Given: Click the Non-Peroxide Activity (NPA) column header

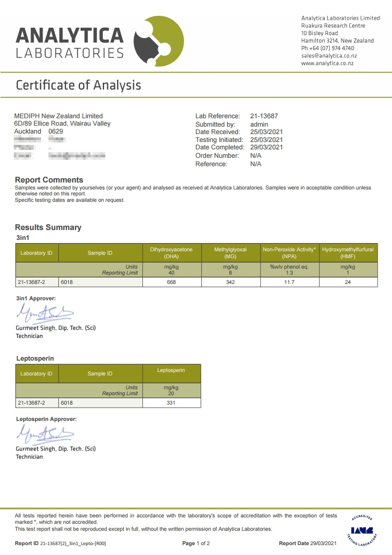Looking at the screenshot, I should pyautogui.click(x=289, y=253).
